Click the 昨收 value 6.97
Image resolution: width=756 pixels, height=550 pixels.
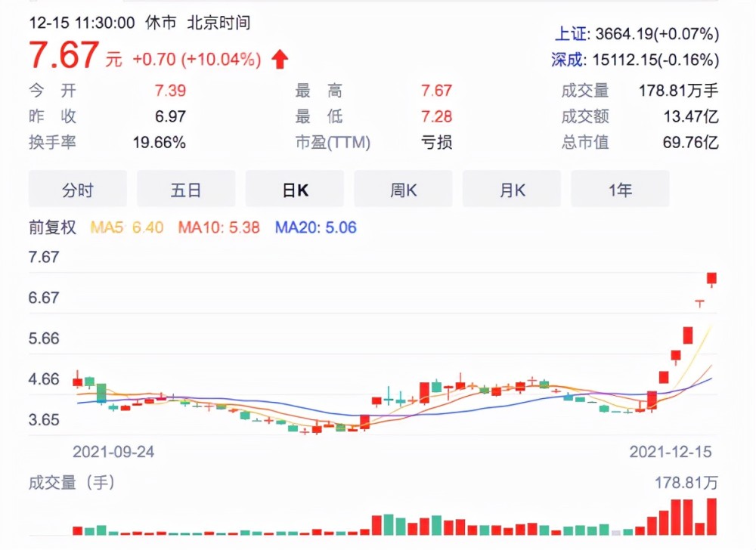[170, 116]
